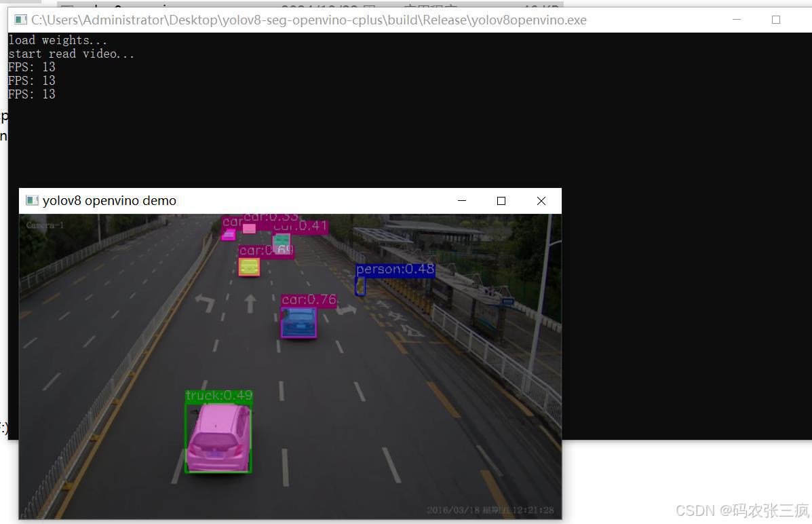Screen dimensions: 812x524
Task: Maximize the yolov8 openvino demo window
Action: point(501,201)
